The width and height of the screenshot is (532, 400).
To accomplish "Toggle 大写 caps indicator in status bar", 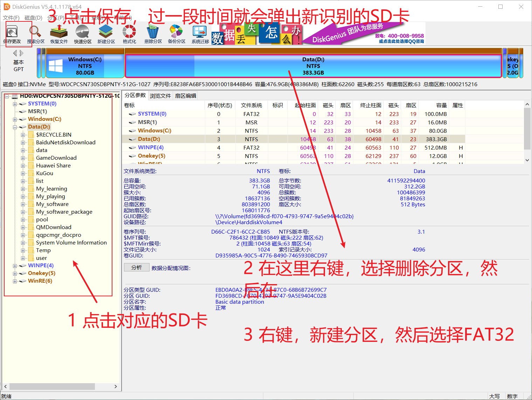I will point(495,396).
